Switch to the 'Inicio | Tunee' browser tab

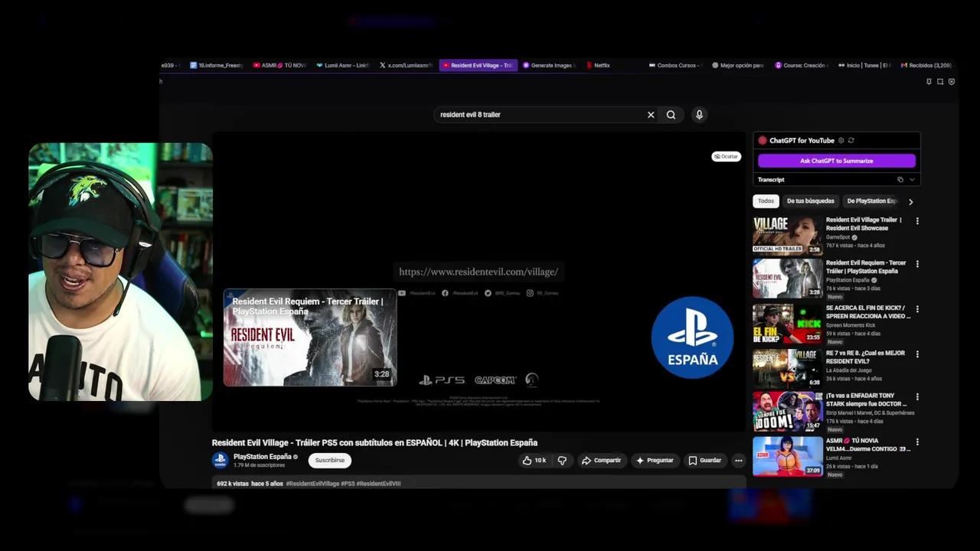(864, 66)
